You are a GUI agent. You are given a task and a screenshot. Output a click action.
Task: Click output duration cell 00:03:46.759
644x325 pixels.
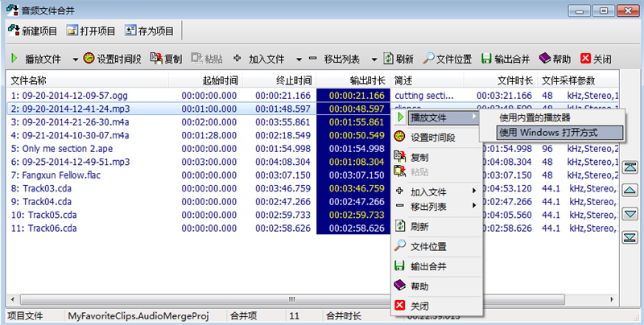coord(353,188)
